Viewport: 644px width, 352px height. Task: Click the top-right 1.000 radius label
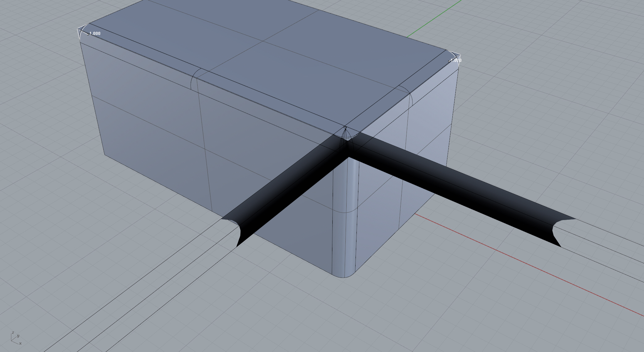pyautogui.click(x=456, y=60)
